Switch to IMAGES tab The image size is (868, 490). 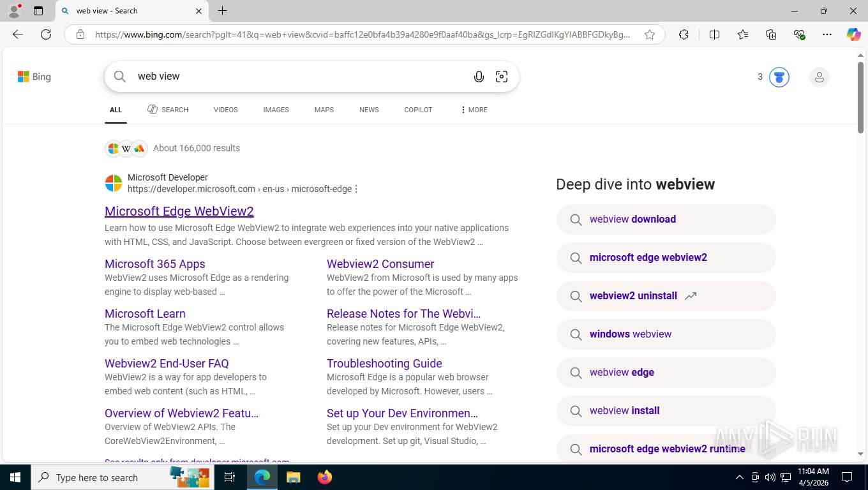point(276,110)
